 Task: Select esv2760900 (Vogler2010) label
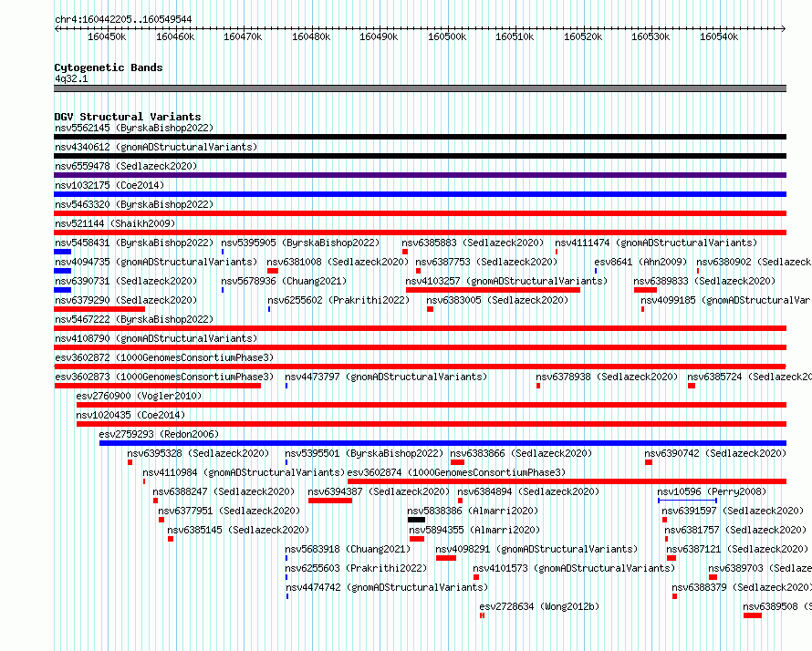pos(139,396)
